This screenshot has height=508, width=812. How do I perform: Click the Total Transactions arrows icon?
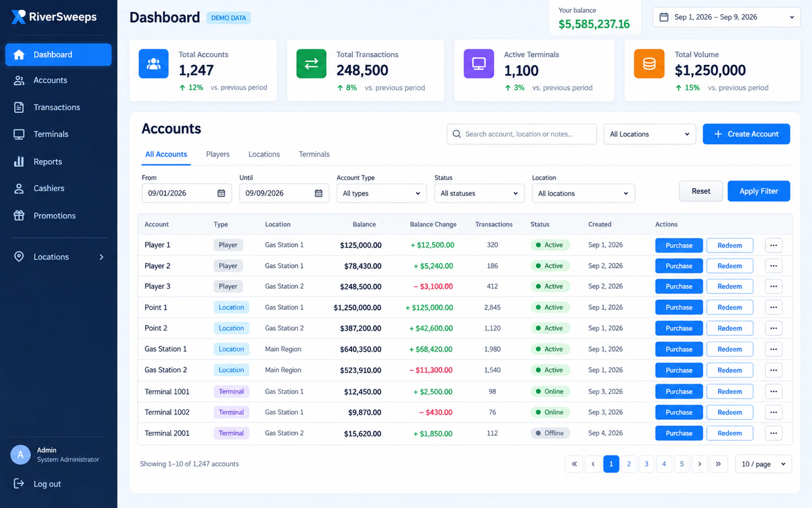pos(311,64)
